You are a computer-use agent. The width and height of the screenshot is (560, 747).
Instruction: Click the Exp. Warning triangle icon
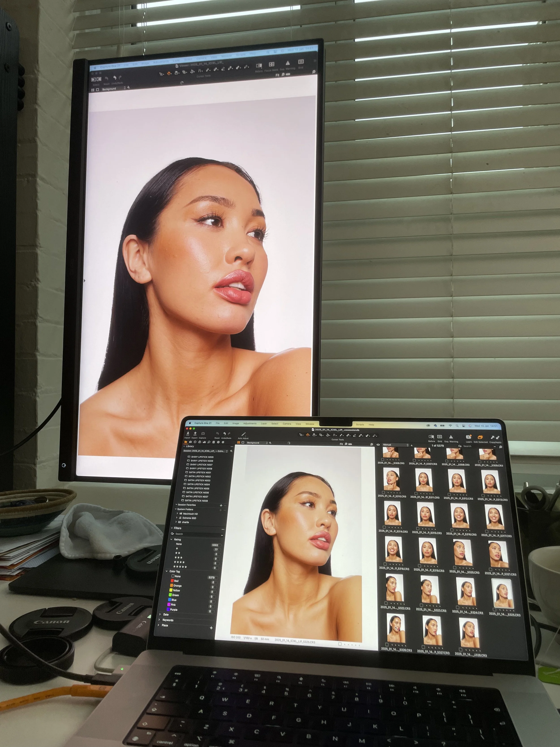coord(451,437)
